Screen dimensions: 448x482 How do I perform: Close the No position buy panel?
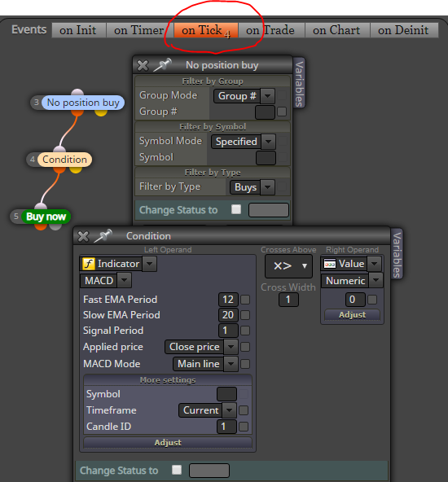[x=143, y=65]
